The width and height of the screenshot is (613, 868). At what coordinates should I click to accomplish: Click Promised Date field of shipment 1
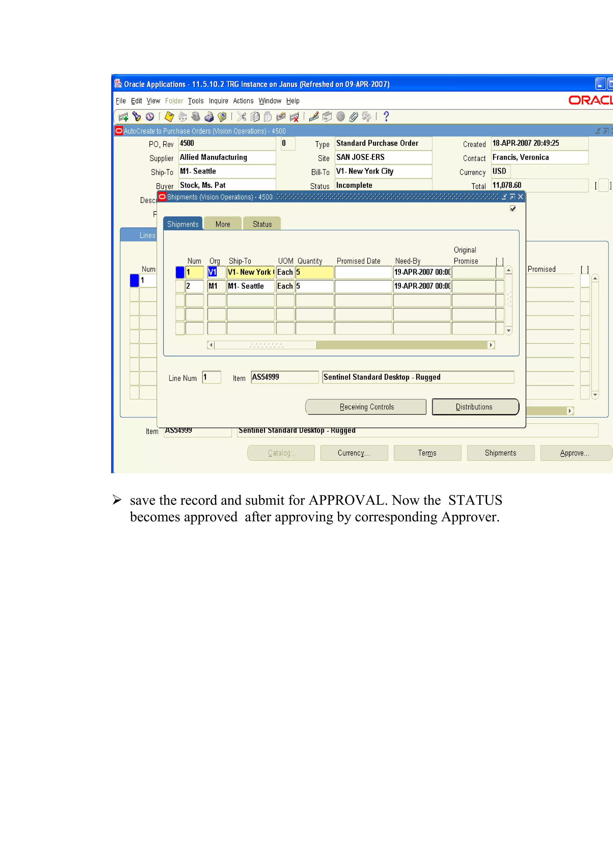coord(363,272)
